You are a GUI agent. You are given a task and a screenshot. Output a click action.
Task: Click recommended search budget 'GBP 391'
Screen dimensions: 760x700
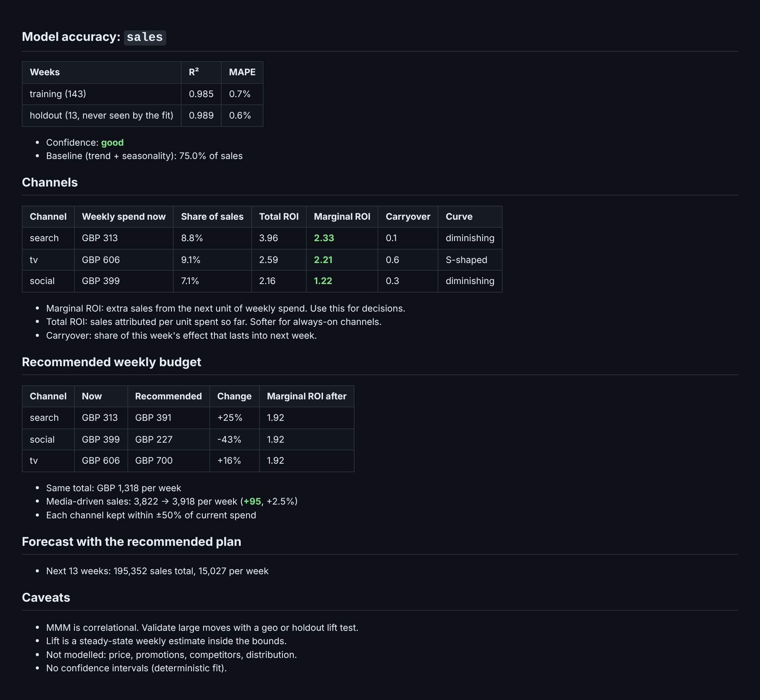[x=153, y=418]
